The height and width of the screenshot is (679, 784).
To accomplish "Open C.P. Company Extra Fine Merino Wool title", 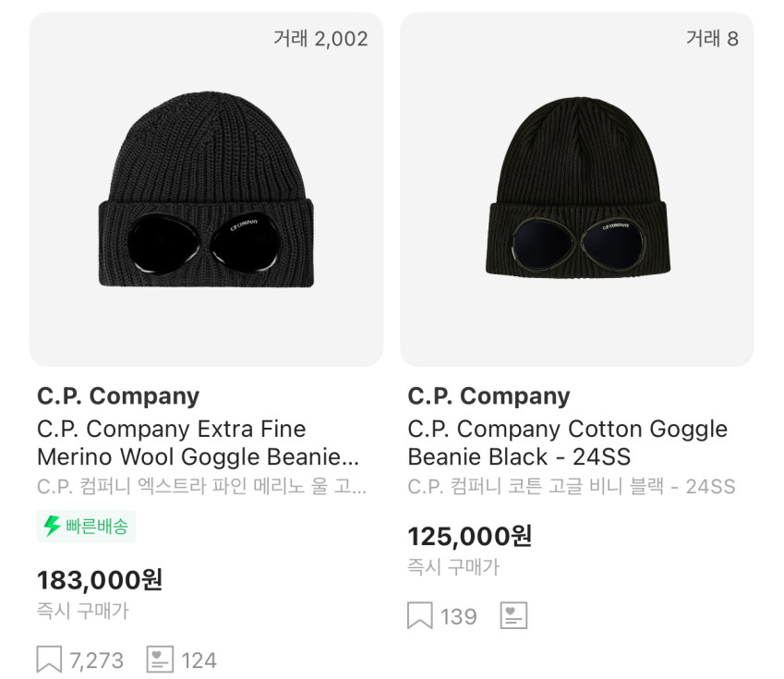I will point(198,443).
